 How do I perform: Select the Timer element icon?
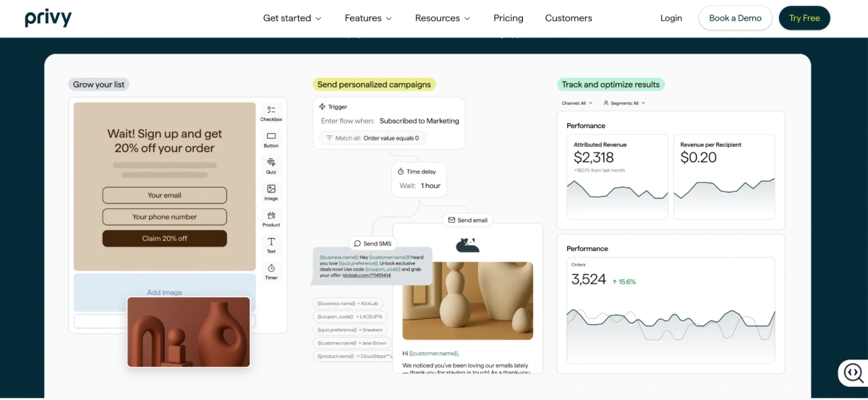click(271, 268)
